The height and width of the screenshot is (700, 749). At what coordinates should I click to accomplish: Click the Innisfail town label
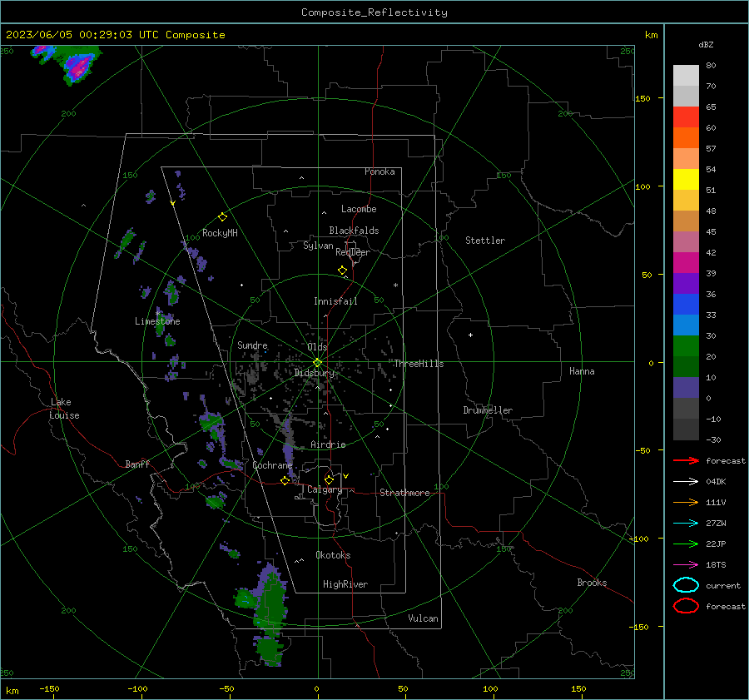335,301
